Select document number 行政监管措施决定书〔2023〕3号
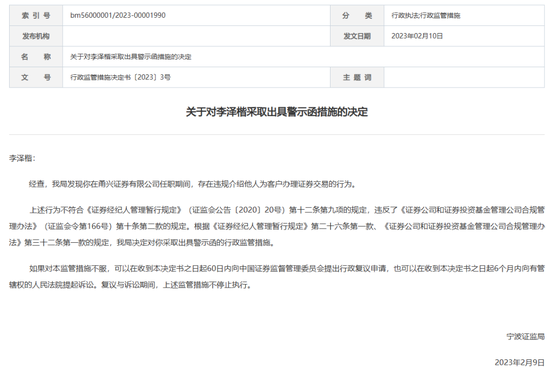Screen dimensions: 550x368 120,77
